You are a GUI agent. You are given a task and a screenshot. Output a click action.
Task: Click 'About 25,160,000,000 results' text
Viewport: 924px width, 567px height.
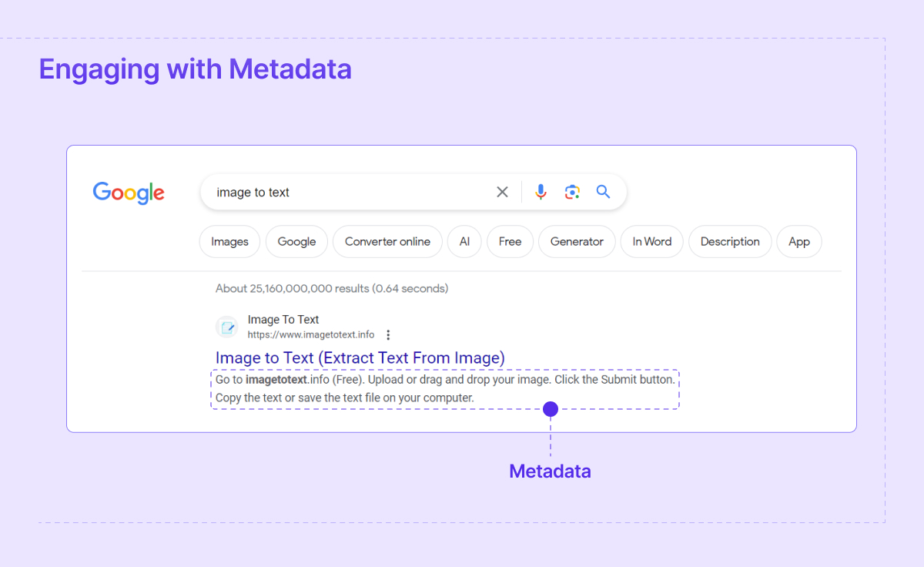click(x=332, y=289)
